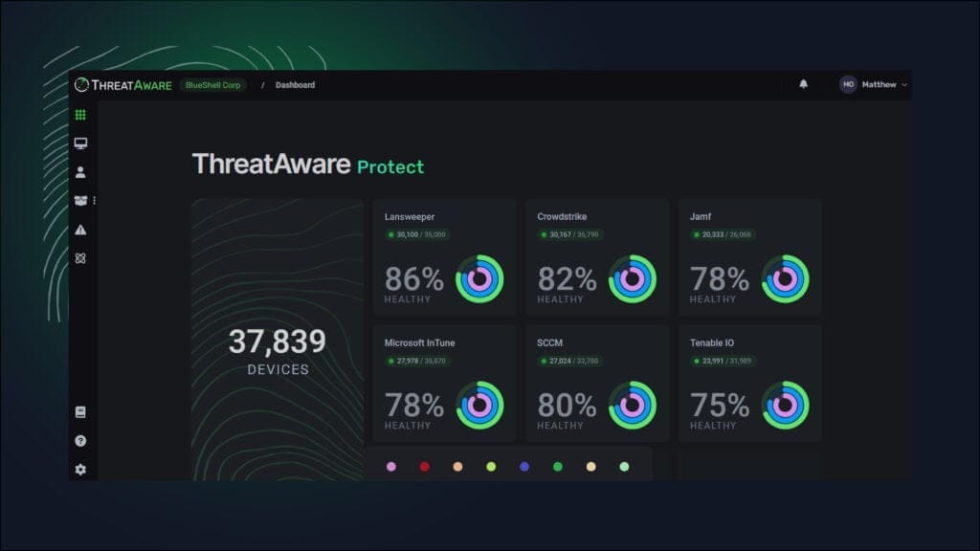980x551 pixels.
Task: Open the Jamf health card
Action: [750, 257]
